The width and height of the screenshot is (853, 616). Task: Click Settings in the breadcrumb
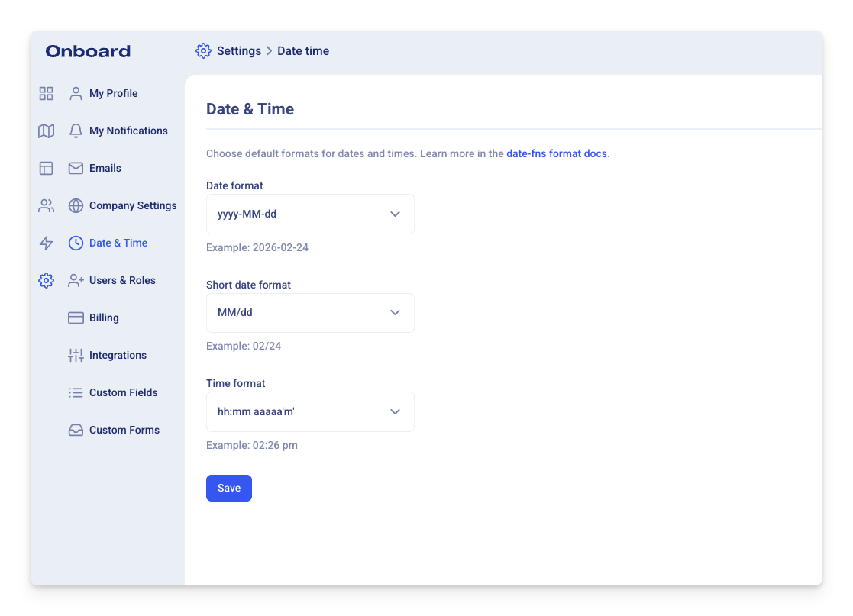[x=238, y=51]
